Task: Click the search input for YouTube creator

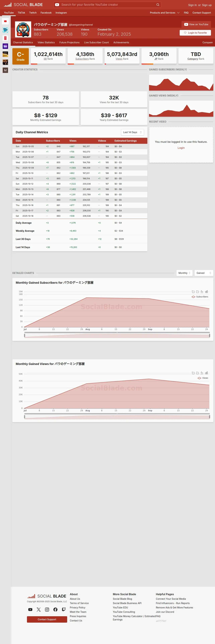Action: click(x=108, y=5)
